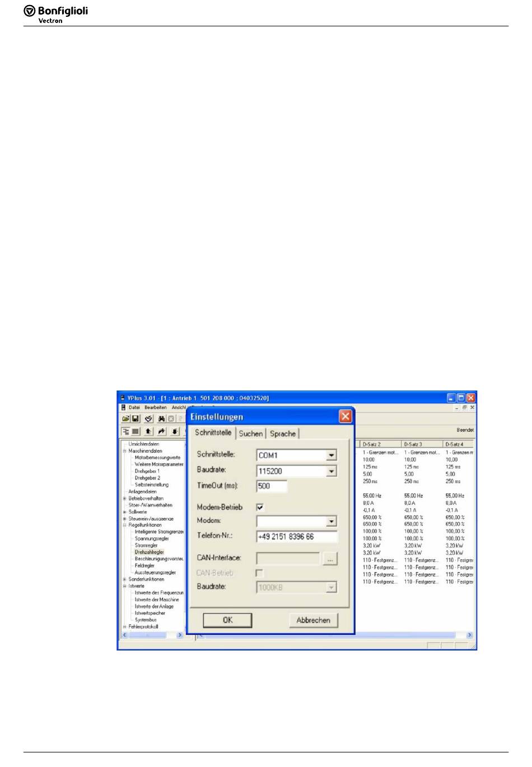Click the VPlus application icon in title bar
The image size is (532, 767).
click(122, 398)
